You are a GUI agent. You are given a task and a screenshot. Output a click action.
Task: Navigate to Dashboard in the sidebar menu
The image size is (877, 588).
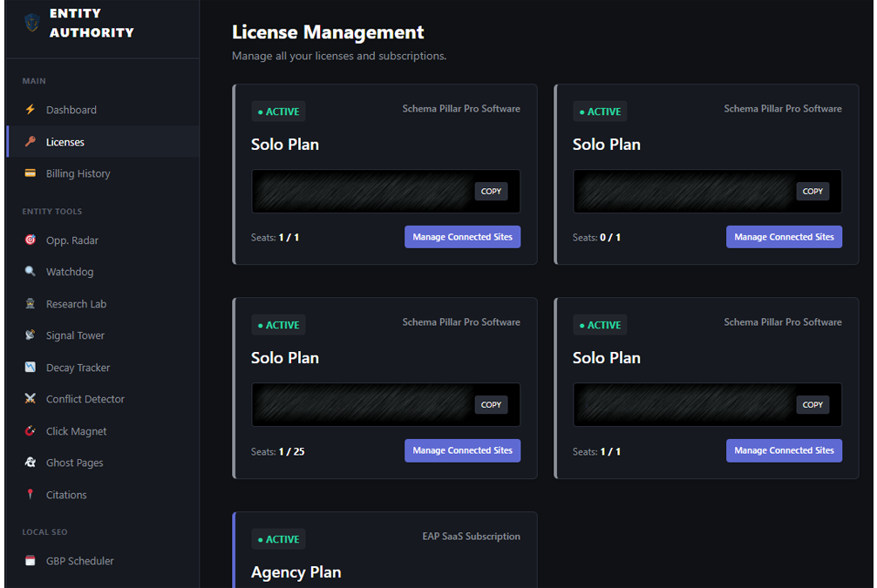coord(70,109)
